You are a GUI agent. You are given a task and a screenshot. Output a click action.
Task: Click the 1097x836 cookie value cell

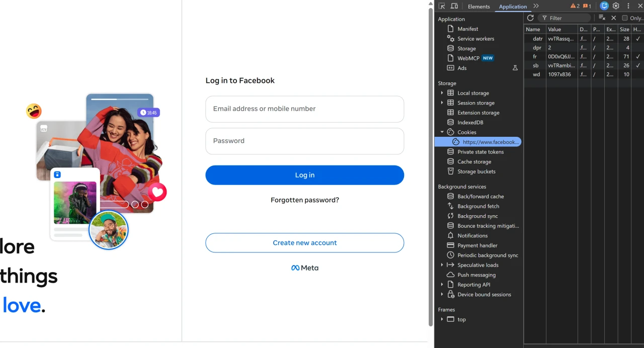click(x=561, y=74)
